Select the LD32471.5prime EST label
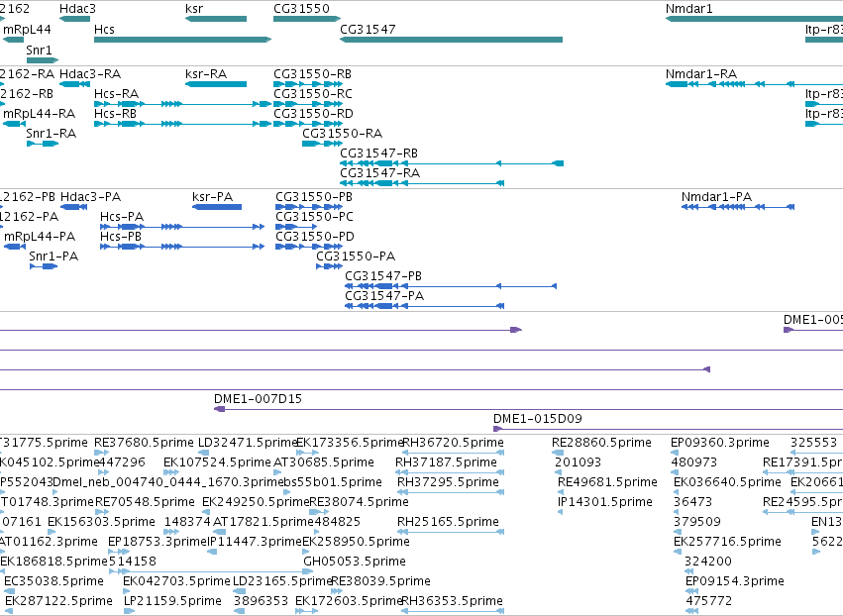843x616 pixels. click(248, 443)
